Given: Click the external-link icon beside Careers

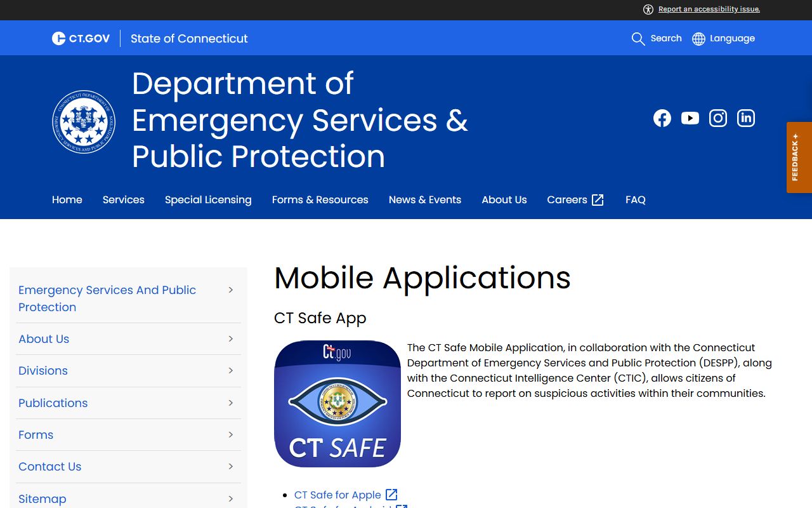Looking at the screenshot, I should [598, 200].
